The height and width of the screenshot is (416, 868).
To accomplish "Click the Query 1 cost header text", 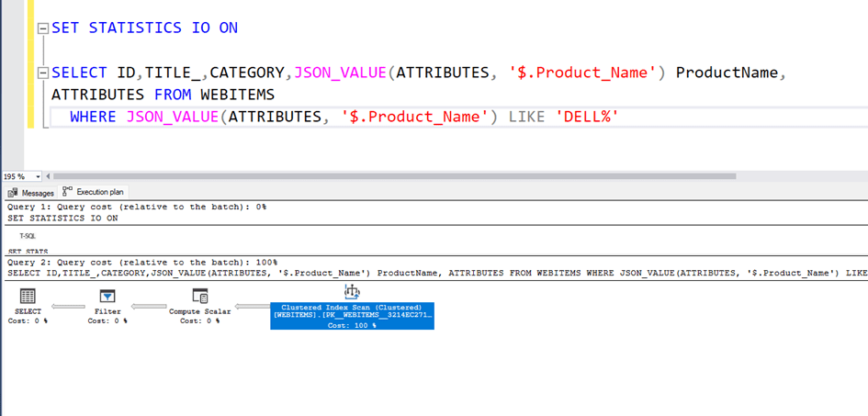I will [137, 208].
